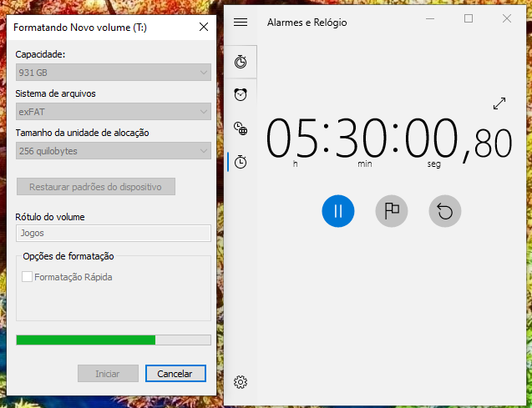Click Restaurar padrões do dispositivo button
532x408 pixels.
tap(96, 187)
